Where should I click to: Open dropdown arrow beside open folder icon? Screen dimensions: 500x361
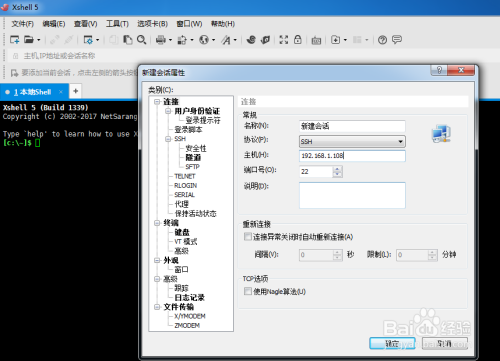click(x=39, y=40)
